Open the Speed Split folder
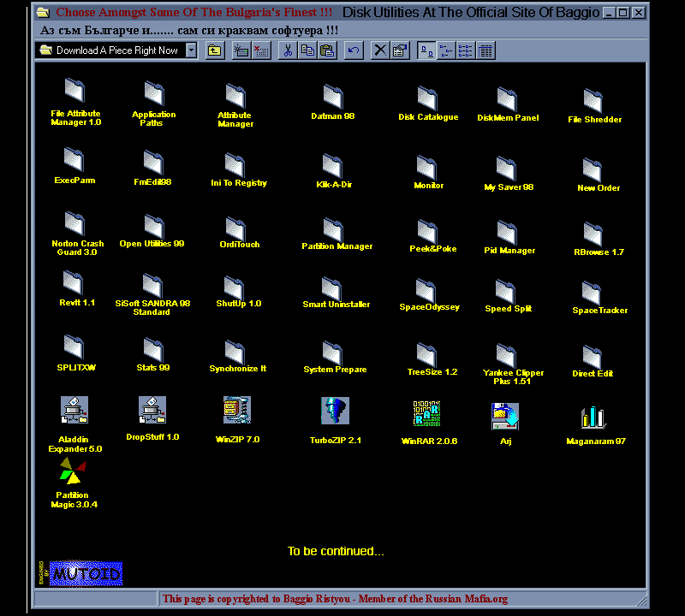Screen dimensions: 685x616 505,292
